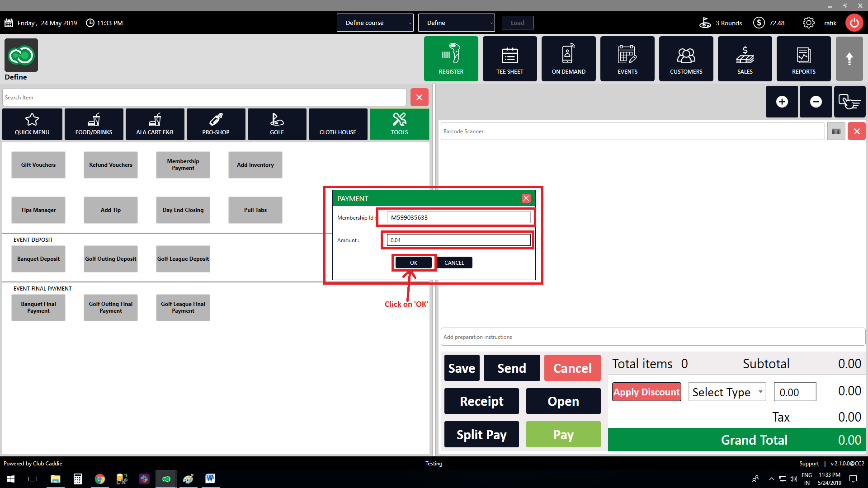
Task: Click the Day End Closing button
Action: 183,210
